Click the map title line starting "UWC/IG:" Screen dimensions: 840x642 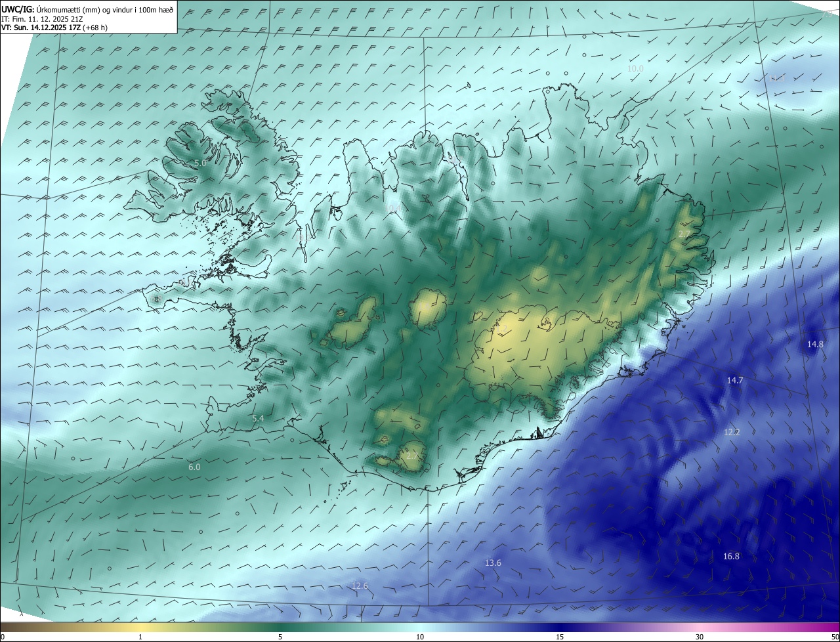point(87,9)
